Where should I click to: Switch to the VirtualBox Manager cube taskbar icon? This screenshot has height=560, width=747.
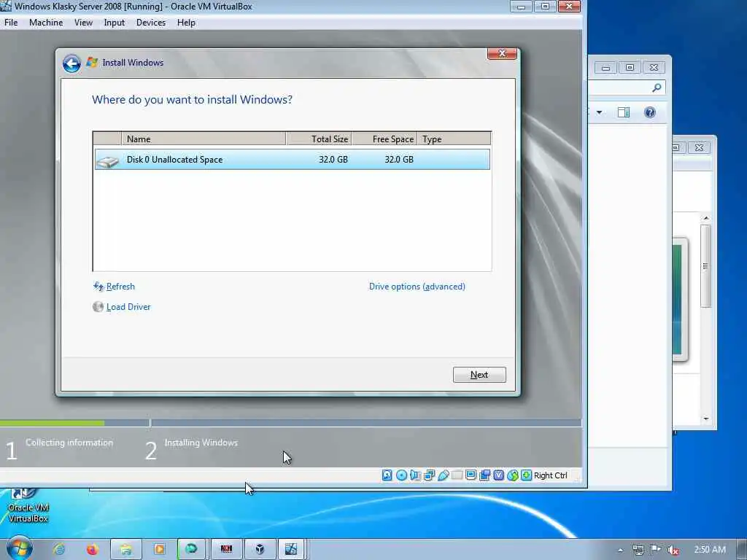(x=260, y=550)
